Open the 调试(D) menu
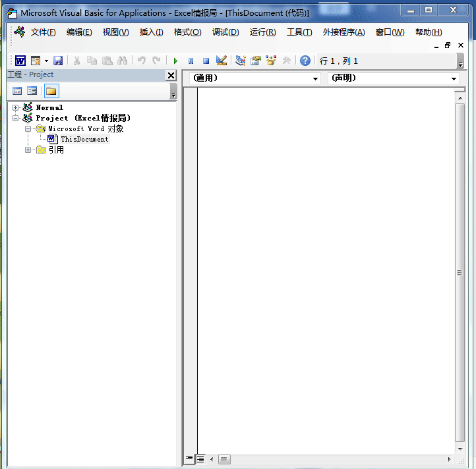Screen dimensions: 476x469 [225, 32]
